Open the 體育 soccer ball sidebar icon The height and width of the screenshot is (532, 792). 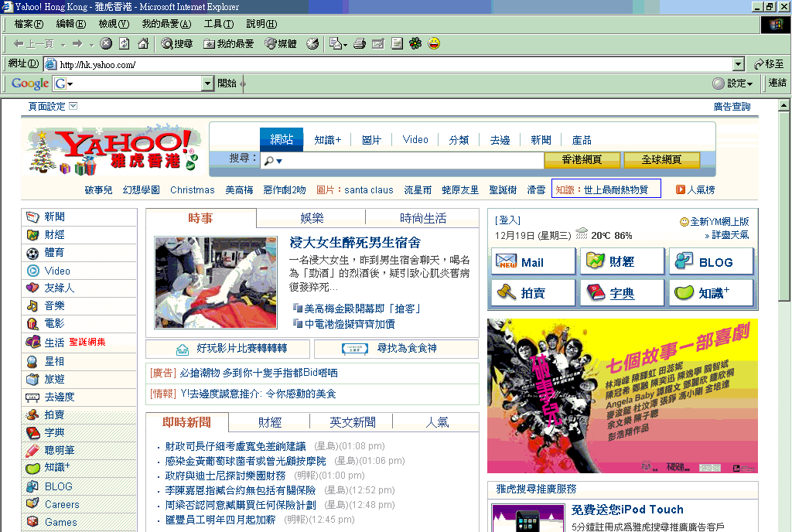[x=32, y=253]
